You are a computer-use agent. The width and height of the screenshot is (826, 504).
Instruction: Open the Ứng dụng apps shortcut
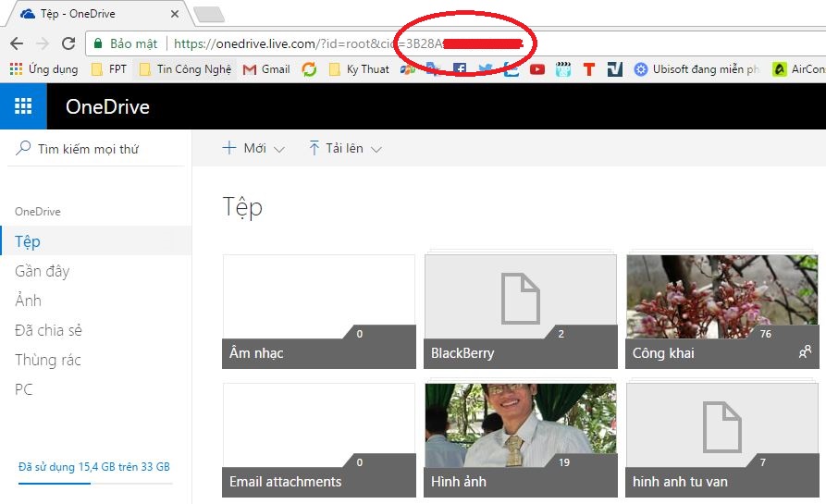point(43,69)
